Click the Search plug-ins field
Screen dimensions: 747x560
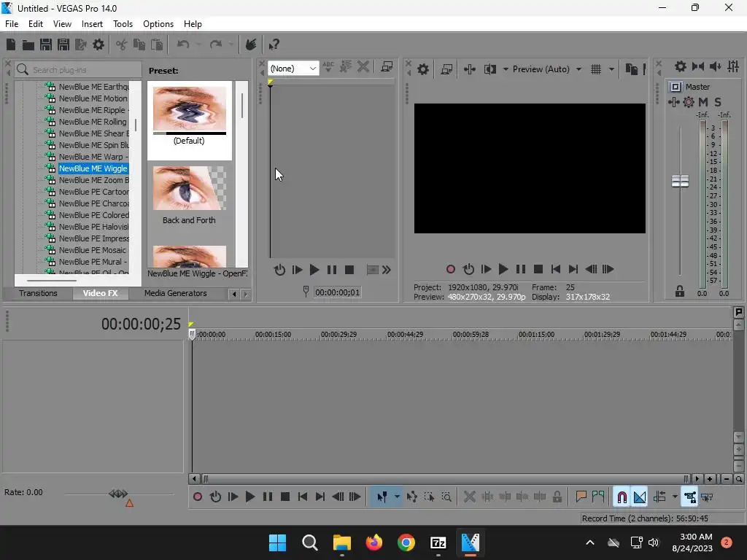click(79, 69)
